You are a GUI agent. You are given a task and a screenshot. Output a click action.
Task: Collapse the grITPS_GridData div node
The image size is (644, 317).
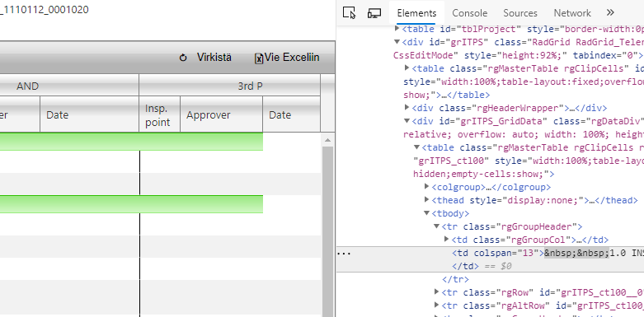(407, 121)
